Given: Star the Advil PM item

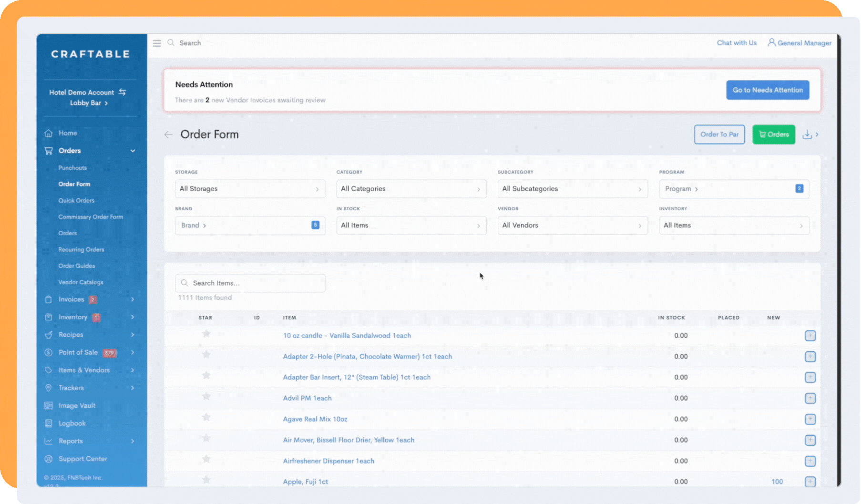Looking at the screenshot, I should 206,396.
